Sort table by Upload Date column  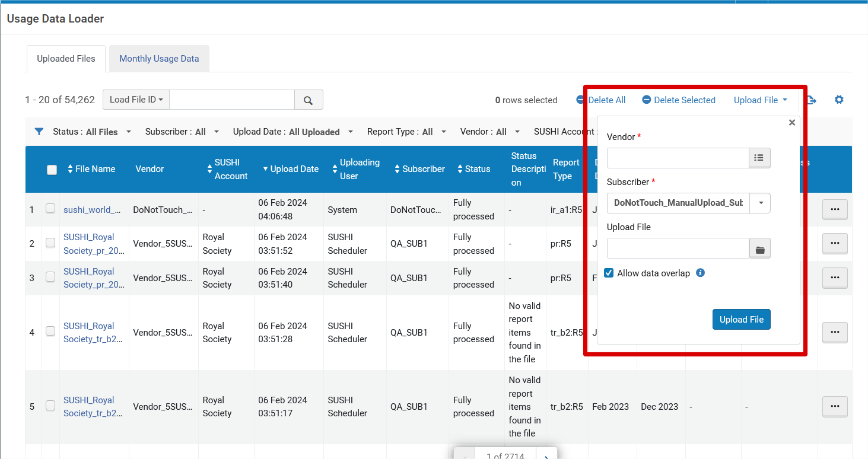pyautogui.click(x=291, y=169)
